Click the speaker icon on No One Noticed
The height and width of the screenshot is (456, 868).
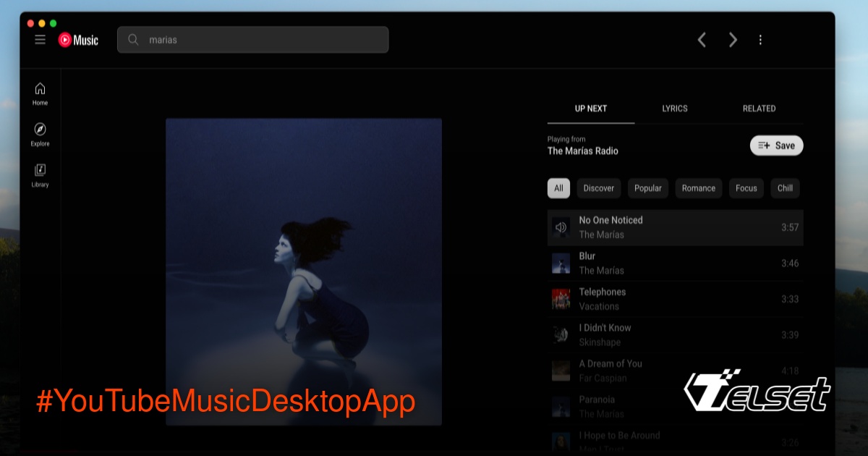561,227
